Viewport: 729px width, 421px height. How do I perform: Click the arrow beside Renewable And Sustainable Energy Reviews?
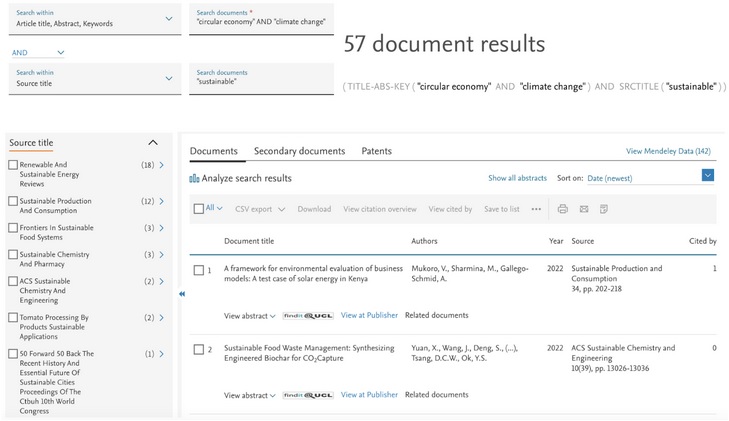(162, 165)
